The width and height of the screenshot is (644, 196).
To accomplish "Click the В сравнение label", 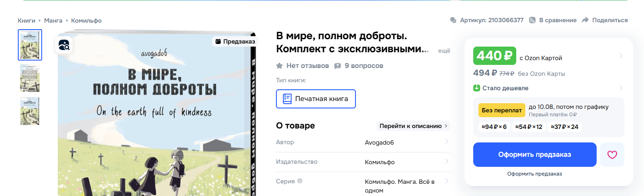I will click(558, 20).
